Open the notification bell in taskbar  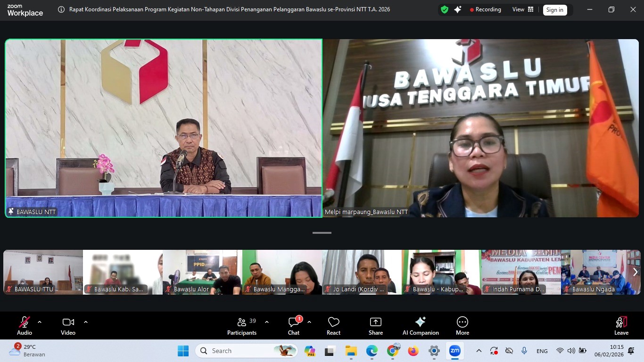631,351
